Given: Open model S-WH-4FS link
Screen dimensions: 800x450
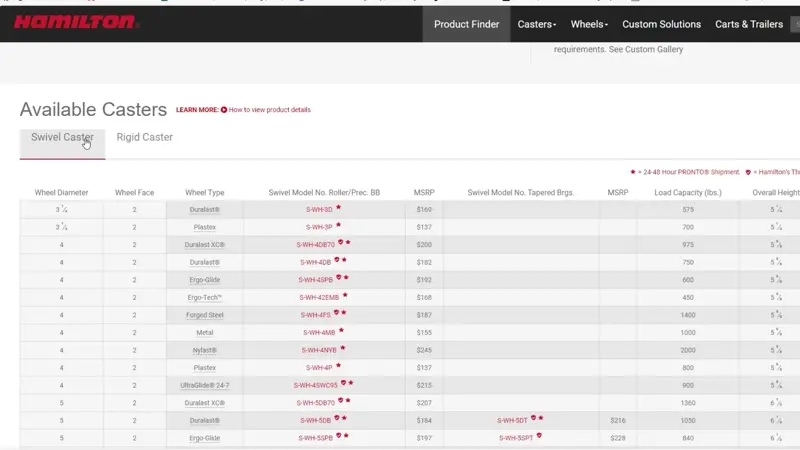Looking at the screenshot, I should (x=315, y=315).
